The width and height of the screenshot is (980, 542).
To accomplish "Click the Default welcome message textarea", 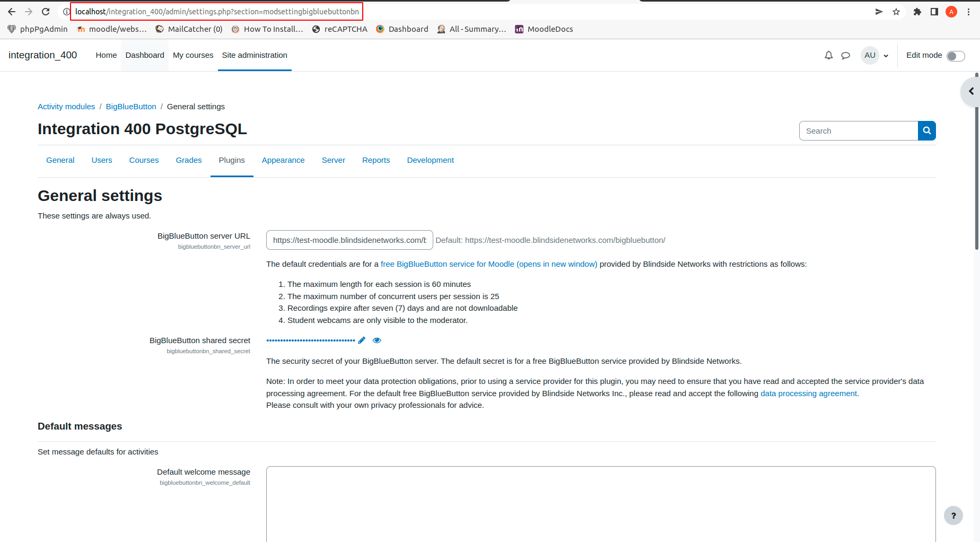I will coord(601,504).
